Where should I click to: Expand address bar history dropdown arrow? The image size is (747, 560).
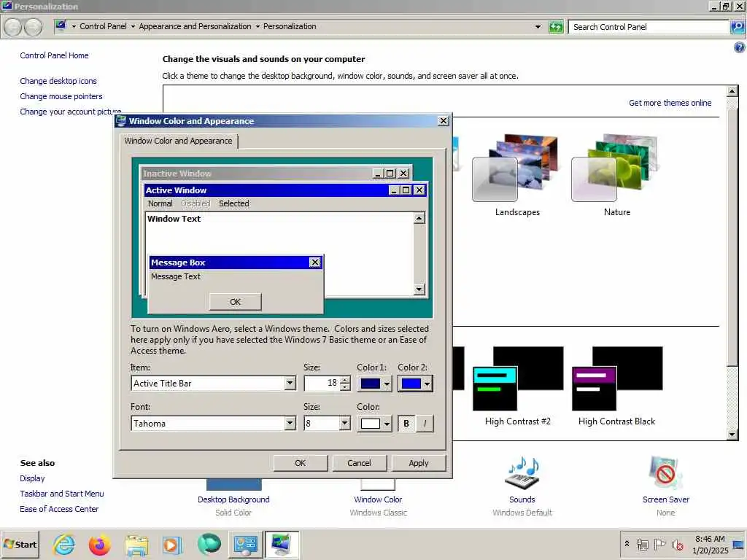coord(538,27)
